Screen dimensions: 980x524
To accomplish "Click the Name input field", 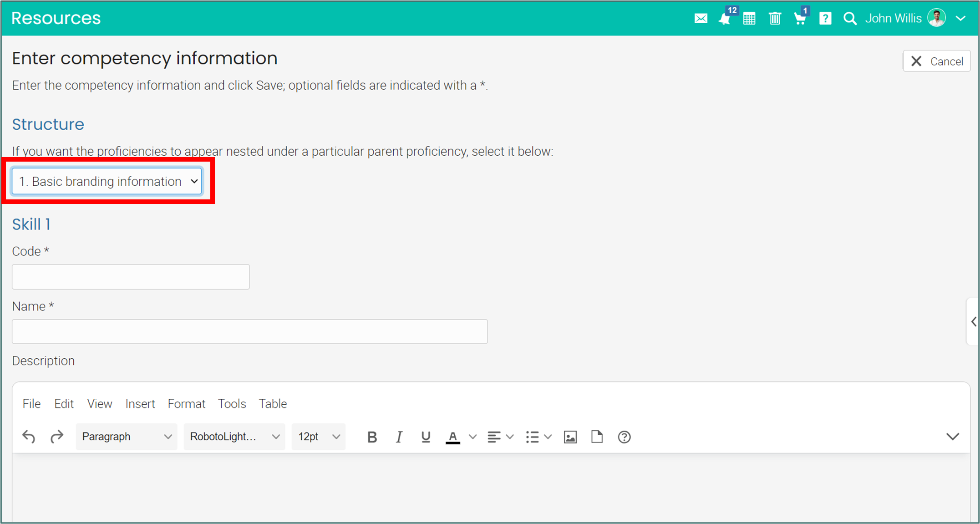I will click(249, 331).
